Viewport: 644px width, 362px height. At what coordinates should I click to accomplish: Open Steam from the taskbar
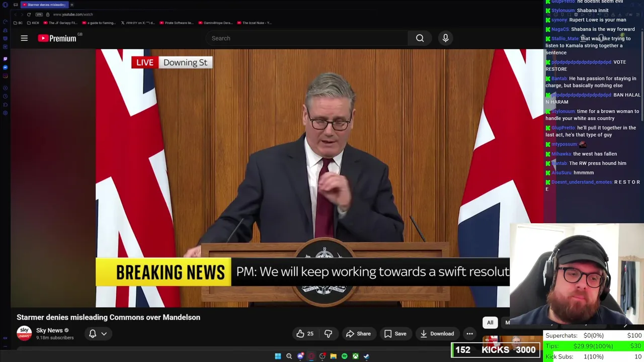(x=366, y=356)
